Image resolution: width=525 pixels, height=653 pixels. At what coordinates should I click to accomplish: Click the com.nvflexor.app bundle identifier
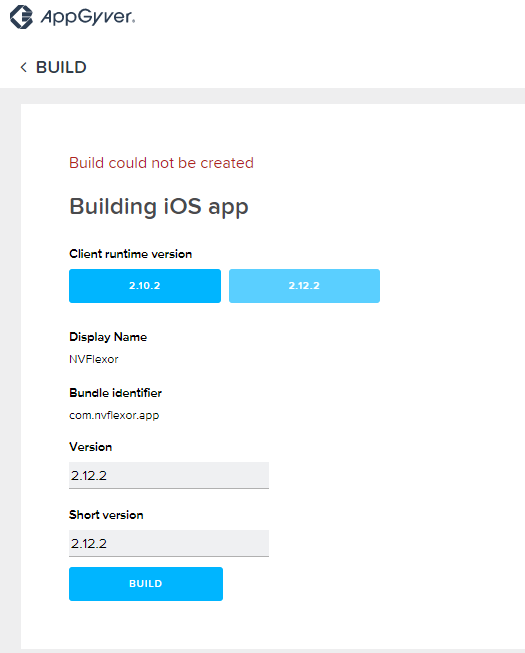(x=114, y=416)
